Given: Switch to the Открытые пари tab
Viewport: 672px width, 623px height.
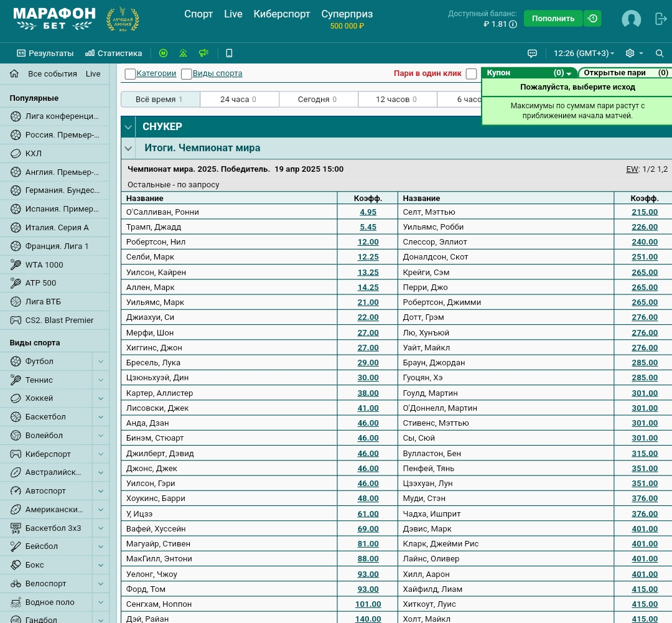Looking at the screenshot, I should tap(624, 73).
